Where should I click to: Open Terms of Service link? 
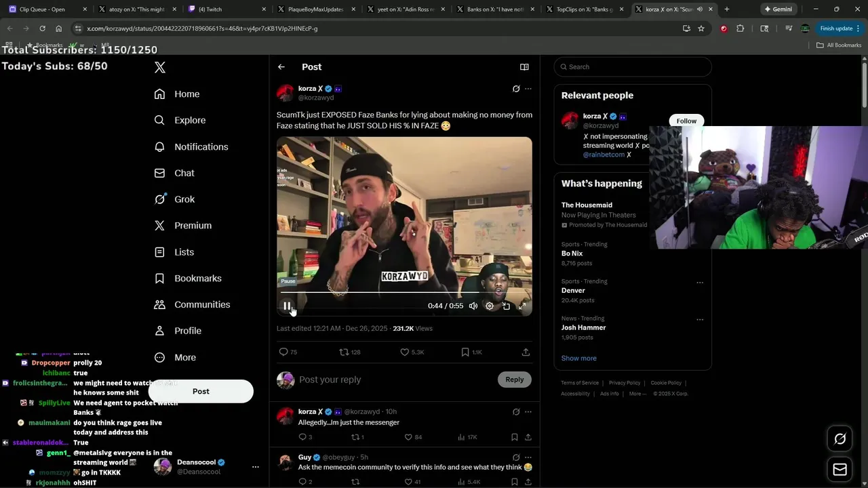point(580,383)
